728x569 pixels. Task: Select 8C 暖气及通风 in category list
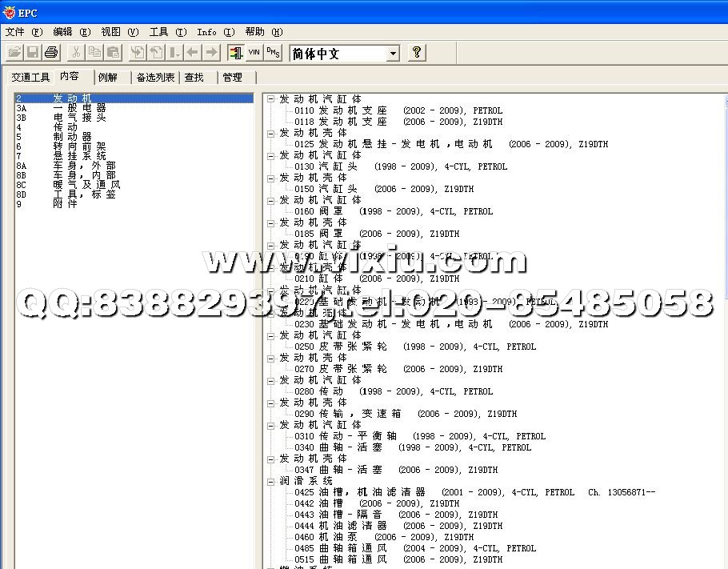[x=86, y=185]
